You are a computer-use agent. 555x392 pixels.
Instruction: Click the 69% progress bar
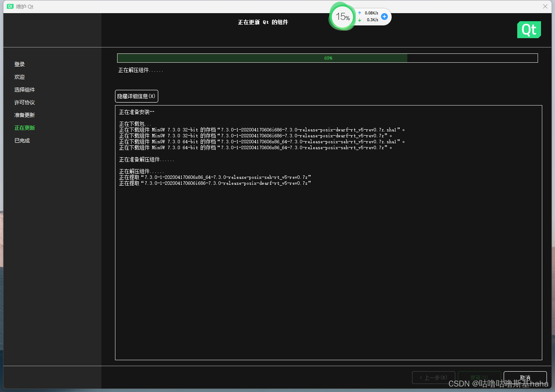(x=327, y=58)
